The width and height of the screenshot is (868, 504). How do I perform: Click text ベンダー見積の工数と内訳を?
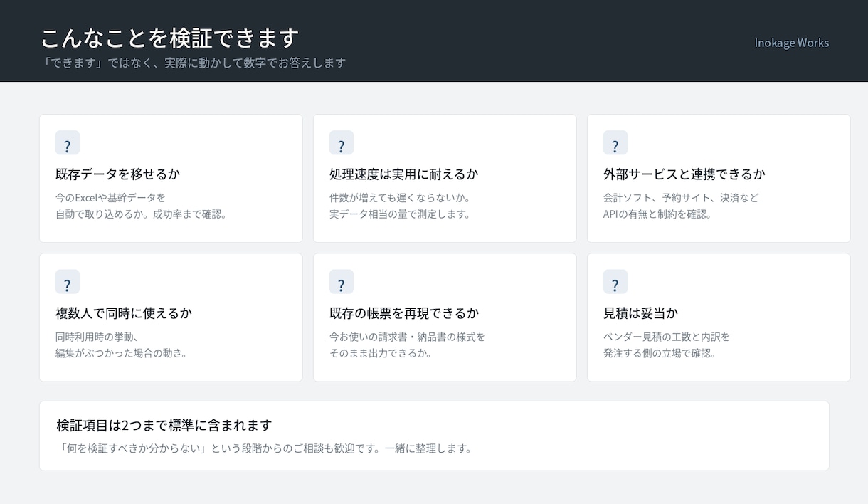[x=667, y=337]
